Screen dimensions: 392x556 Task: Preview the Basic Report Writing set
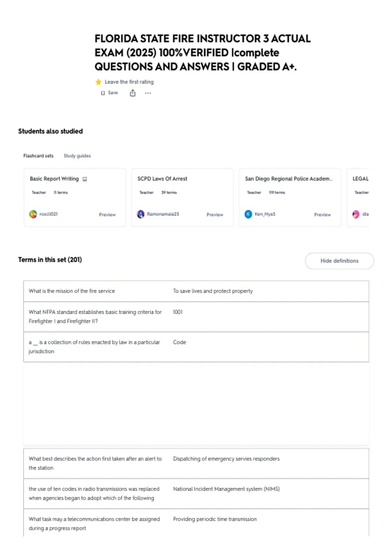tap(107, 215)
